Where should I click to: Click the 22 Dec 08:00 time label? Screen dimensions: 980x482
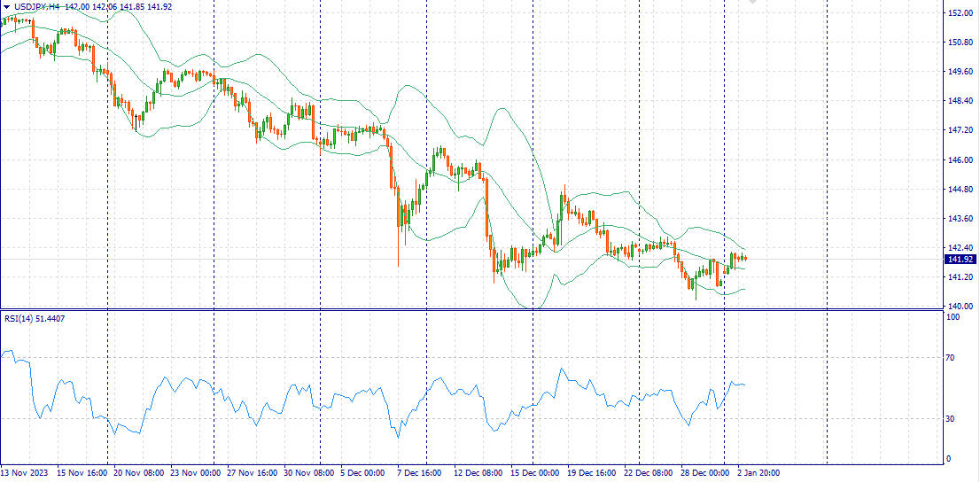click(649, 473)
